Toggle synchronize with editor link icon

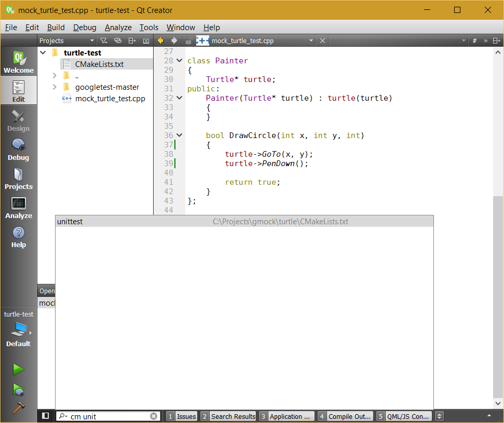(118, 41)
